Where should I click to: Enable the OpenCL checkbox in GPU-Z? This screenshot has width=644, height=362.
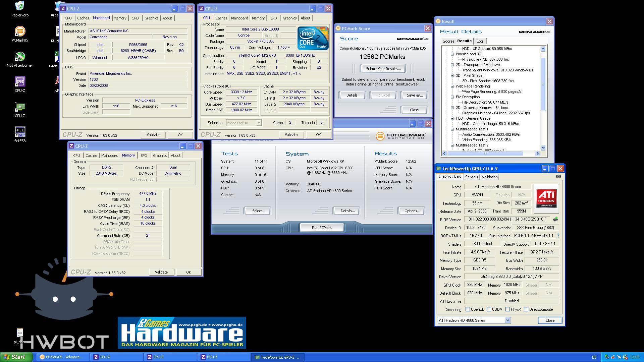tap(468, 309)
